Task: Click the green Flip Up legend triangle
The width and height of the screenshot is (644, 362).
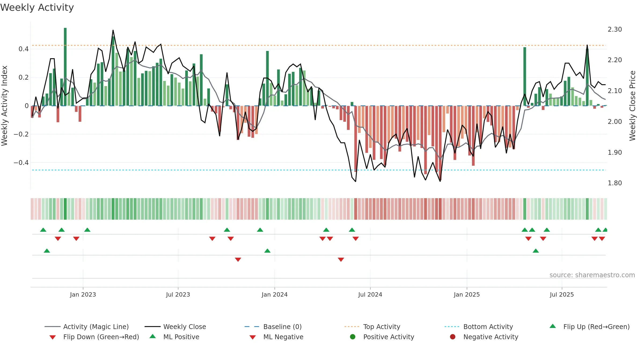Action: 552,326
